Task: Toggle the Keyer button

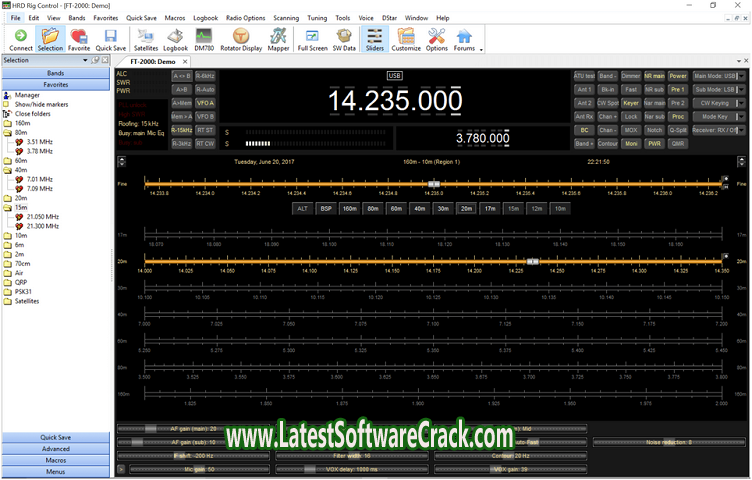Action: point(630,102)
